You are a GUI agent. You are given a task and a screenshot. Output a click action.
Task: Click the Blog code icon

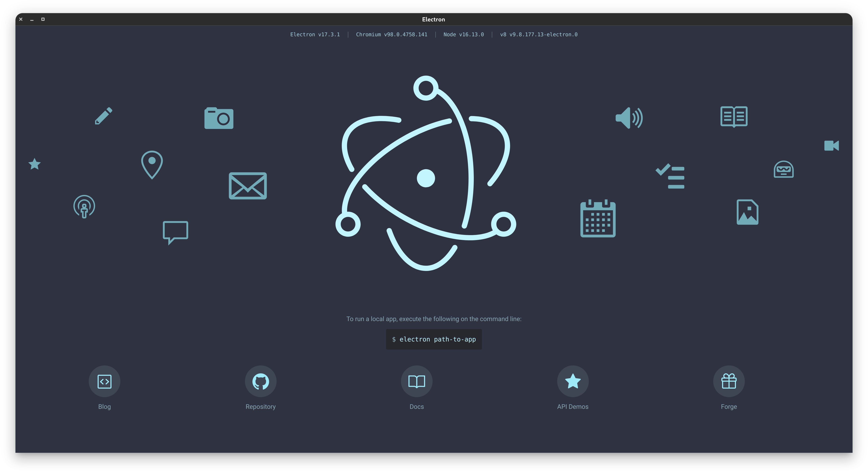(x=105, y=381)
